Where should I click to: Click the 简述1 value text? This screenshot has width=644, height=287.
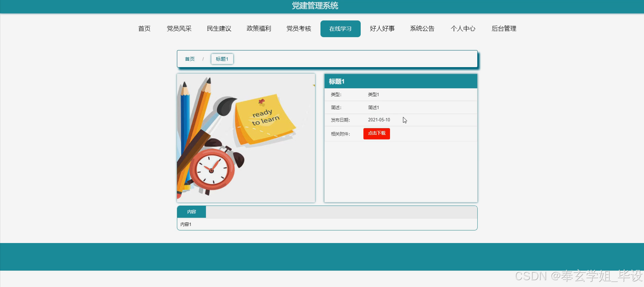373,107
